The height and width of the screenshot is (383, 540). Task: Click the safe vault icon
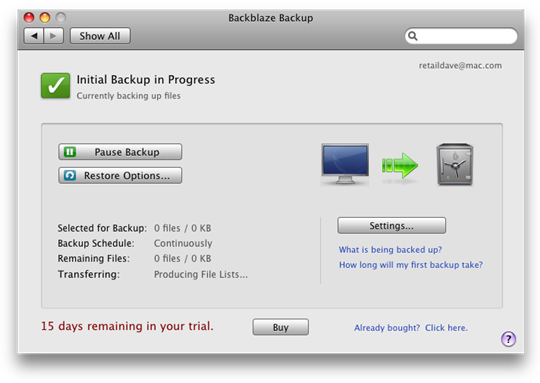click(455, 165)
